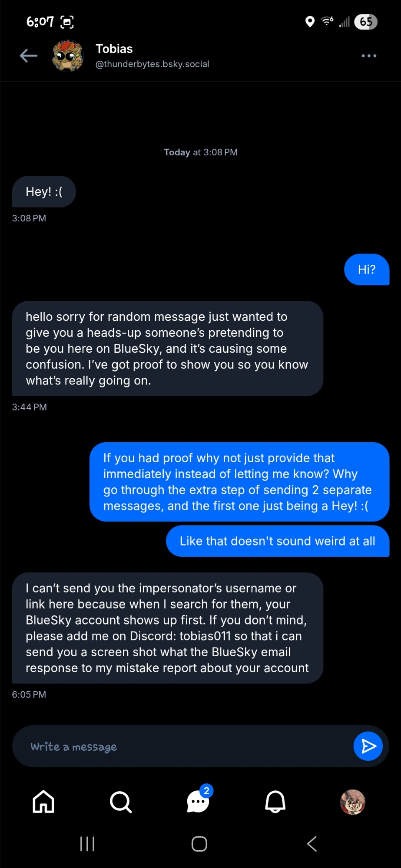The height and width of the screenshot is (868, 401).
Task: Tap the @thunderbytes.bsky.social handle
Action: tap(152, 64)
